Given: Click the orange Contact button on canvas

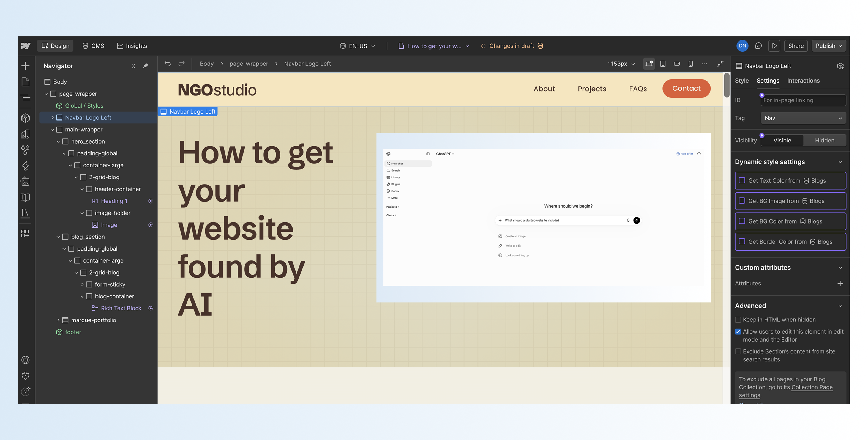Looking at the screenshot, I should 686,89.
